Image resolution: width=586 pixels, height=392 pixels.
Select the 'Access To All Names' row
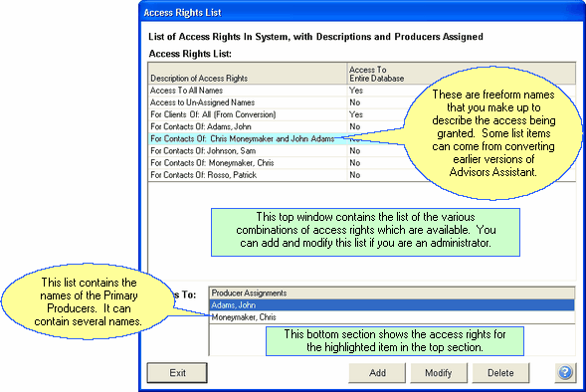[361, 91]
